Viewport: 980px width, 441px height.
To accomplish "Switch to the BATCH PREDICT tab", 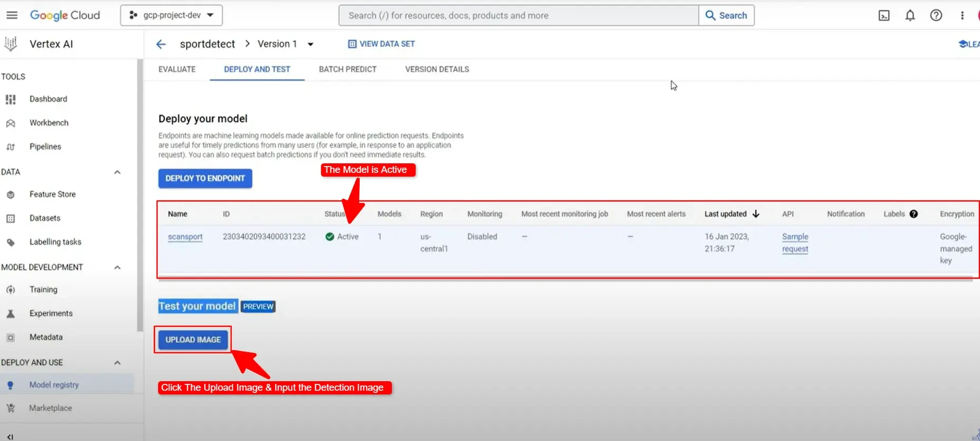I will tap(347, 69).
